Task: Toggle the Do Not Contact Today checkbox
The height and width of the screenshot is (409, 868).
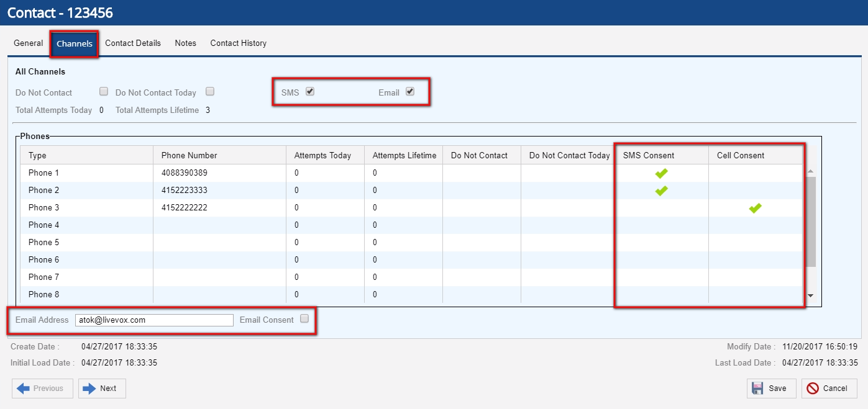Action: coord(210,92)
